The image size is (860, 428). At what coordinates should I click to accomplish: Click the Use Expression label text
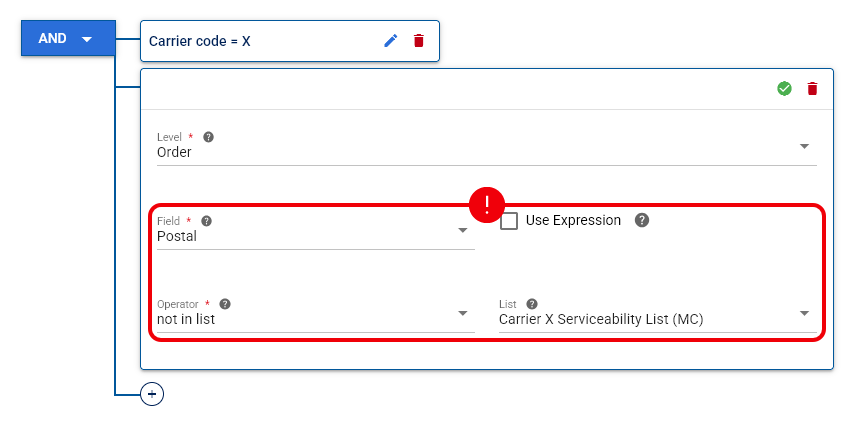point(573,220)
